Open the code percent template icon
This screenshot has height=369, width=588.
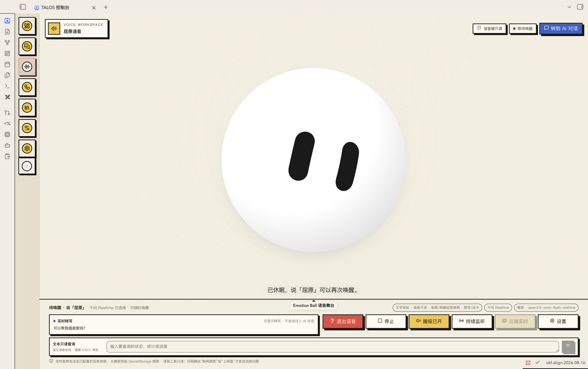click(7, 124)
